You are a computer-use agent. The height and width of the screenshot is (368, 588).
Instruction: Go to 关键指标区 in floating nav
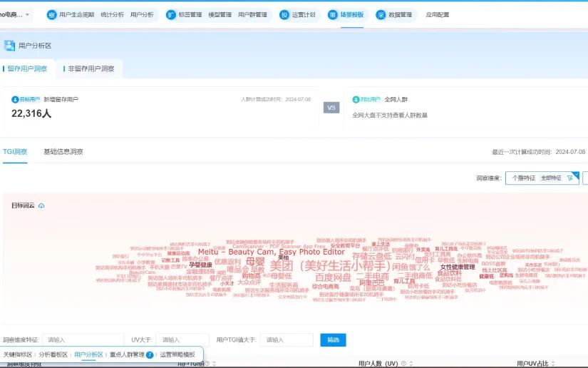point(18,354)
